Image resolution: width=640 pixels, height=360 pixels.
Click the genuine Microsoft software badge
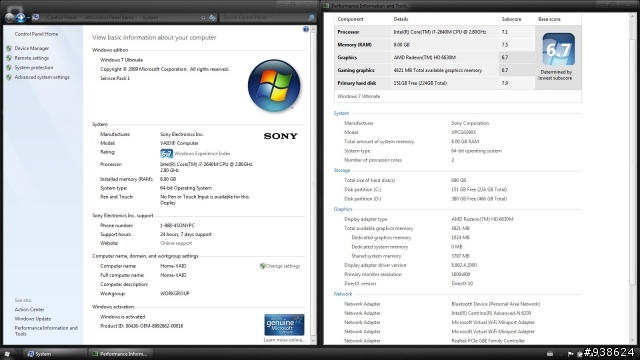[x=284, y=325]
